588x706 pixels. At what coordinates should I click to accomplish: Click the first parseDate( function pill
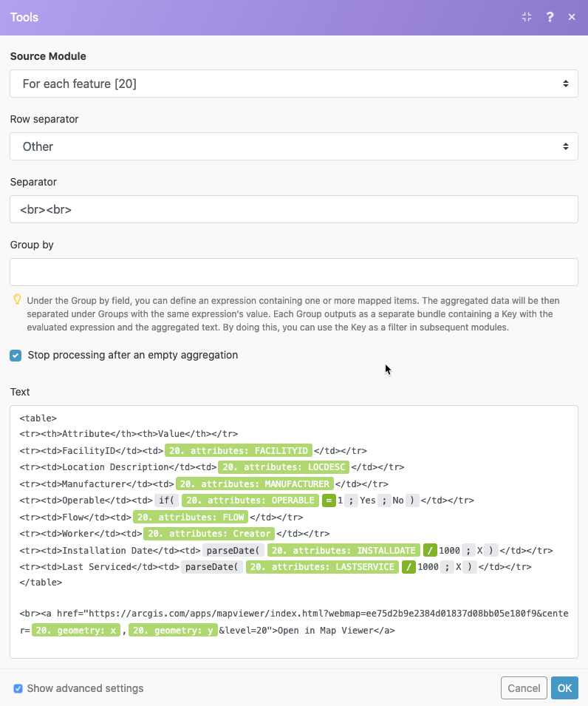click(x=233, y=551)
